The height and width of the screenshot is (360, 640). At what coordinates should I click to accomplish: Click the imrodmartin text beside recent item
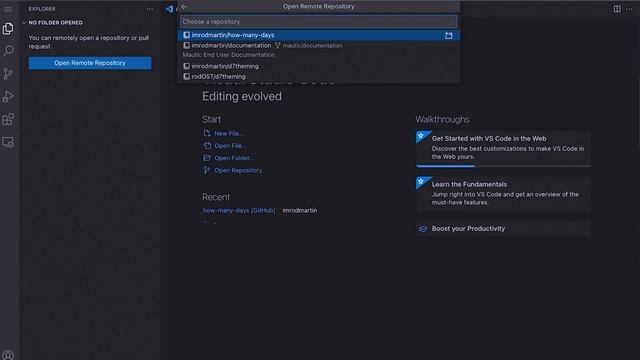coord(300,210)
